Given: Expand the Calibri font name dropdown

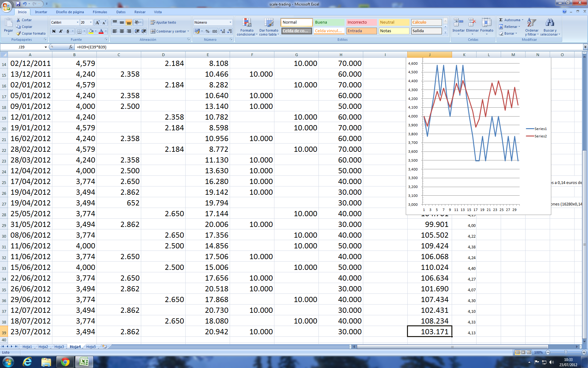Looking at the screenshot, I should pos(77,22).
